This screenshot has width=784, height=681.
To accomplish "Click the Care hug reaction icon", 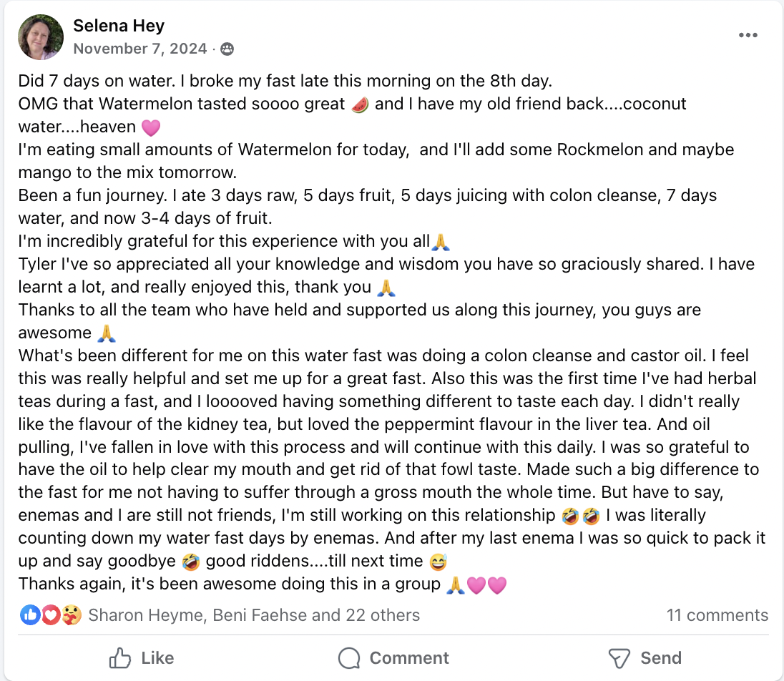I will [x=70, y=614].
